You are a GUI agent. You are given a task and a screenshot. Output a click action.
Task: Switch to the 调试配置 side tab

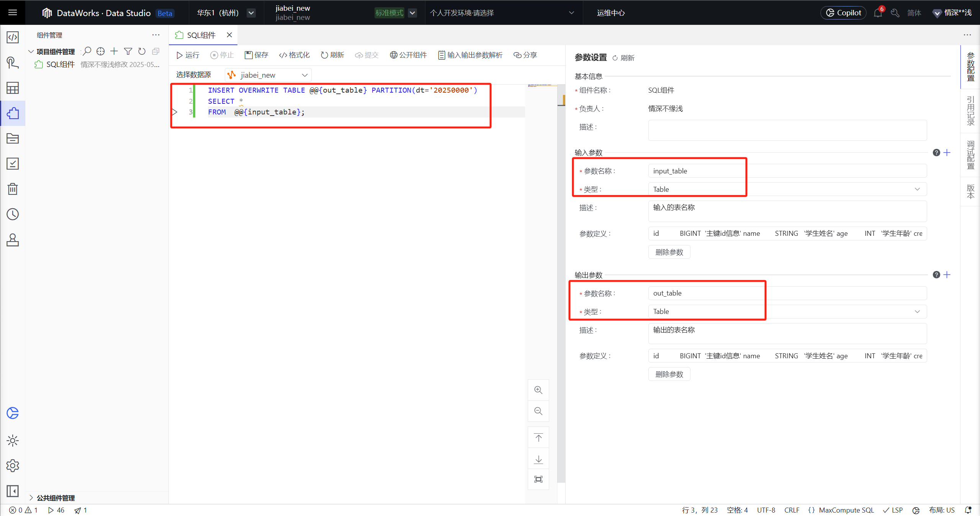[x=970, y=155]
